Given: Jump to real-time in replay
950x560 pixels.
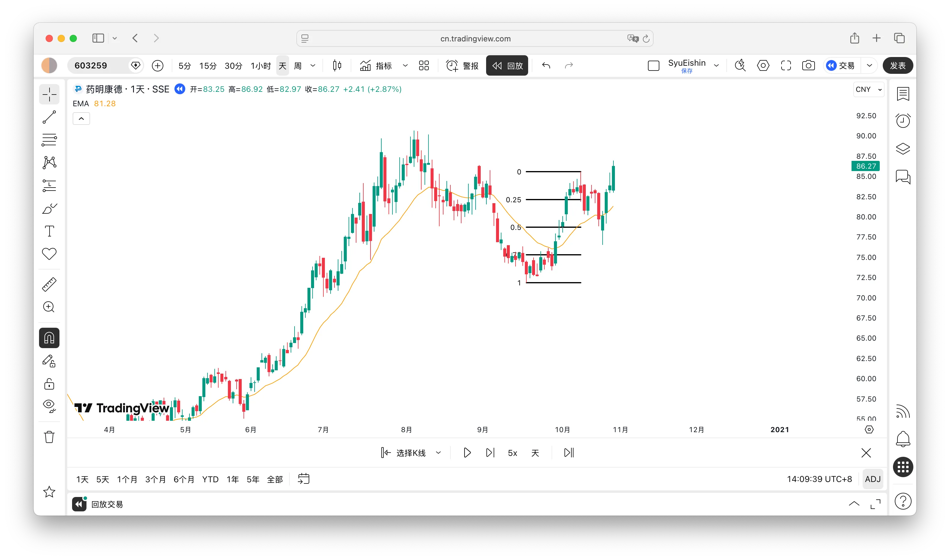Looking at the screenshot, I should click(x=569, y=453).
